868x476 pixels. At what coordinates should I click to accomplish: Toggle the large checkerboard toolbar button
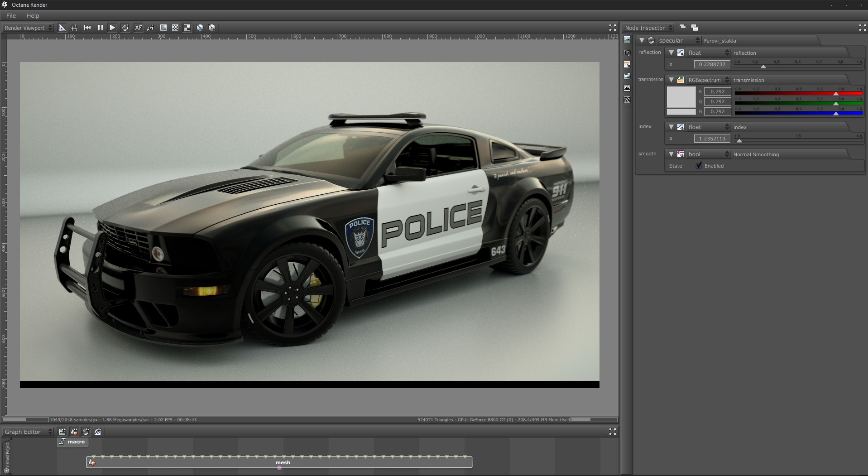click(x=187, y=28)
